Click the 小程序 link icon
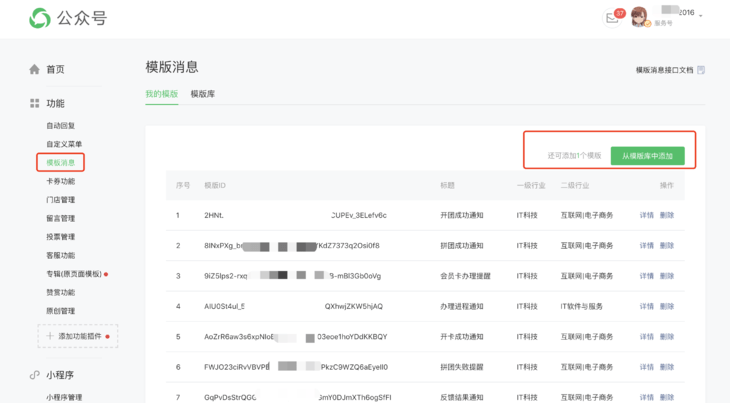The width and height of the screenshot is (730, 403). [x=34, y=376]
